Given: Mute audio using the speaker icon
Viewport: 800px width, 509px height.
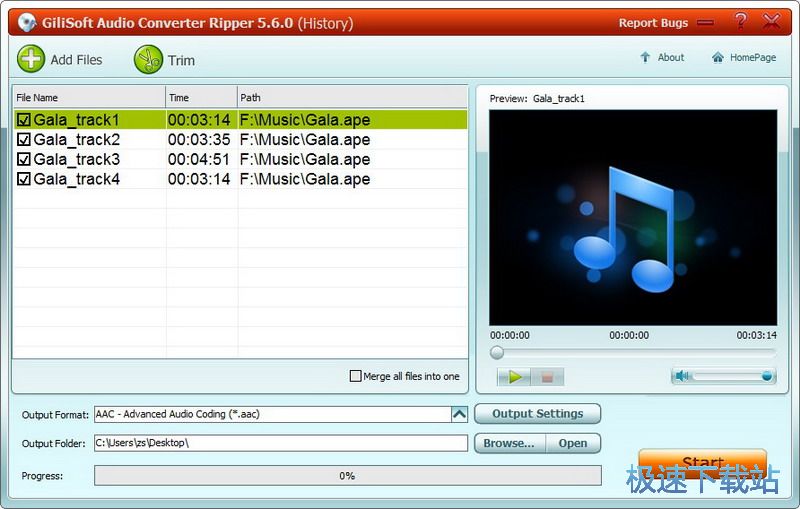Looking at the screenshot, I should click(682, 376).
